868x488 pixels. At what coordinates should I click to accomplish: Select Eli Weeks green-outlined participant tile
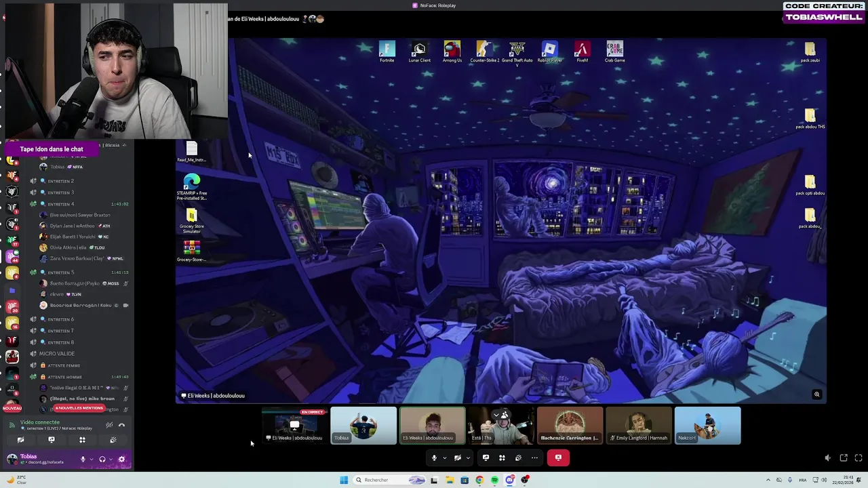(x=433, y=426)
